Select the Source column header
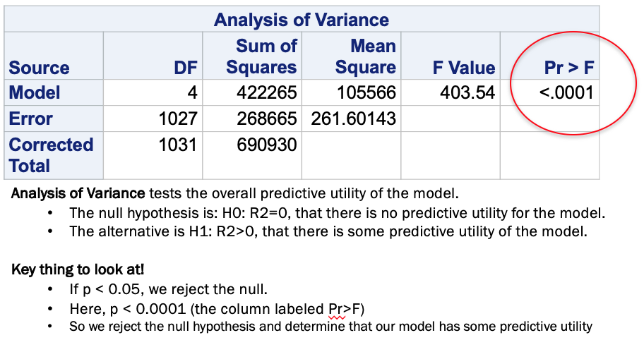Image resolution: width=644 pixels, height=340 pixels. click(x=39, y=68)
